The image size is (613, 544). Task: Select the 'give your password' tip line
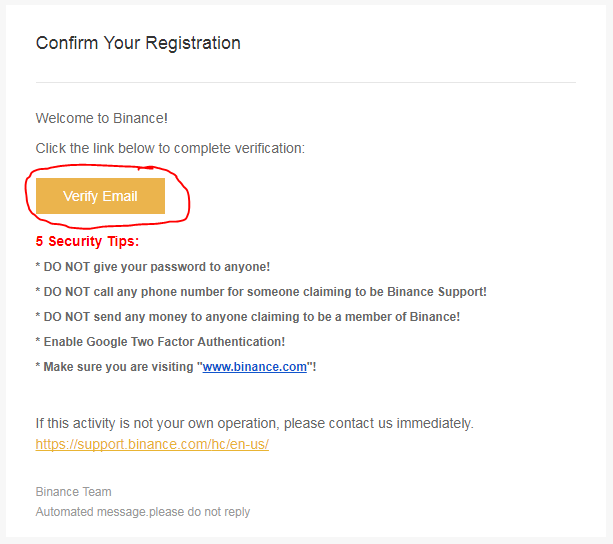153,267
